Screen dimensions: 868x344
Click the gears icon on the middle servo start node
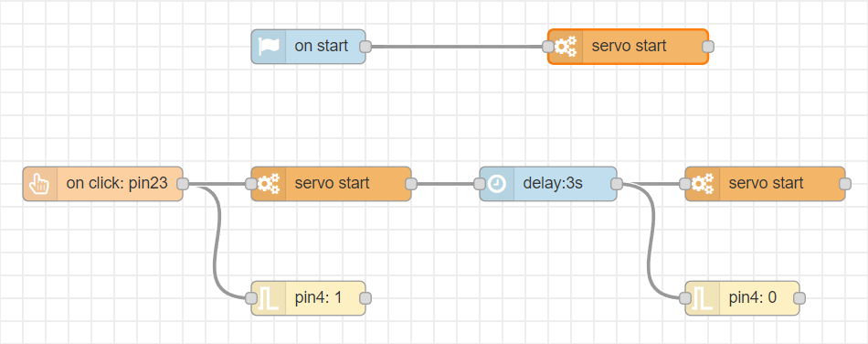[x=269, y=183]
